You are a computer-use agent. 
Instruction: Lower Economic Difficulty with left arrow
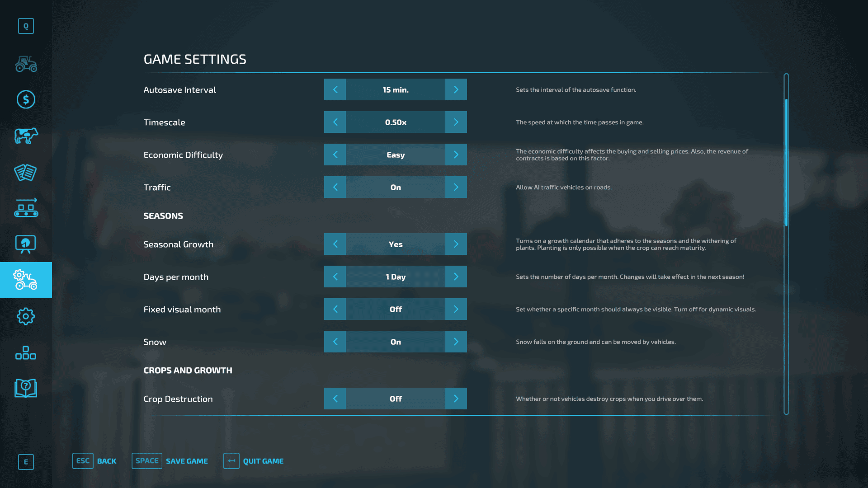tap(335, 155)
